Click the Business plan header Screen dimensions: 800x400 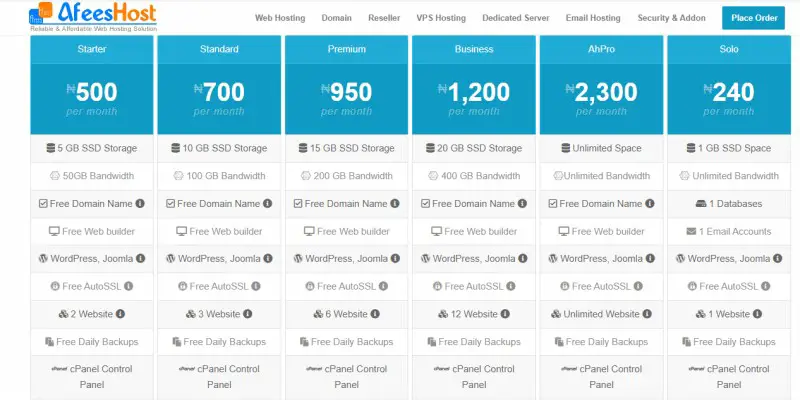[x=474, y=49]
